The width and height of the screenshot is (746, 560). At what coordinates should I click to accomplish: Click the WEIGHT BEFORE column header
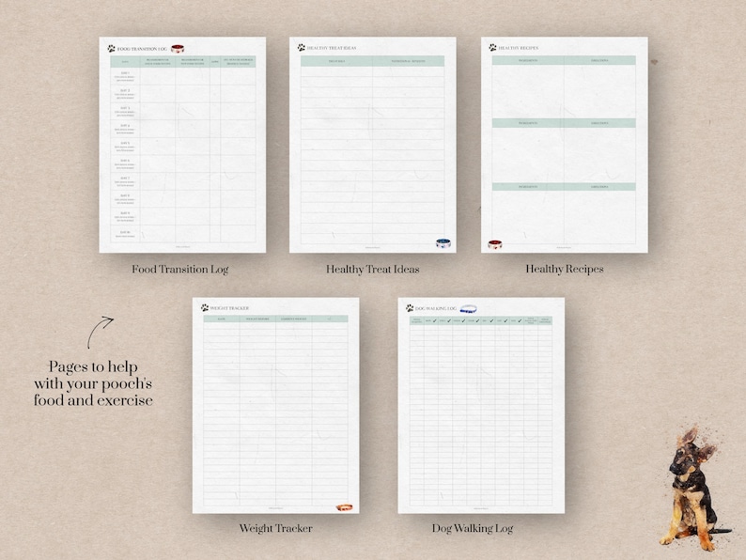pos(257,319)
